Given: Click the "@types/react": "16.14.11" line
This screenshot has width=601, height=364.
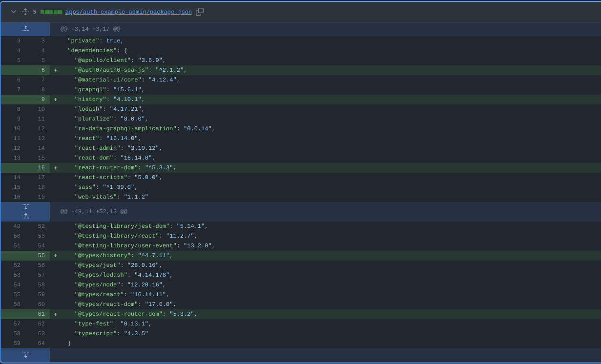Looking at the screenshot, I should coord(325,295).
